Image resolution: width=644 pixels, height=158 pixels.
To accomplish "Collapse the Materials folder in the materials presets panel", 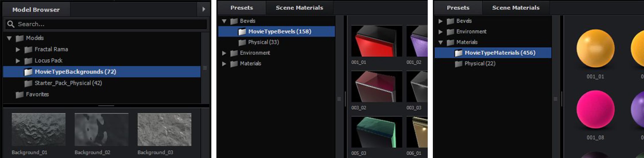I will point(440,42).
